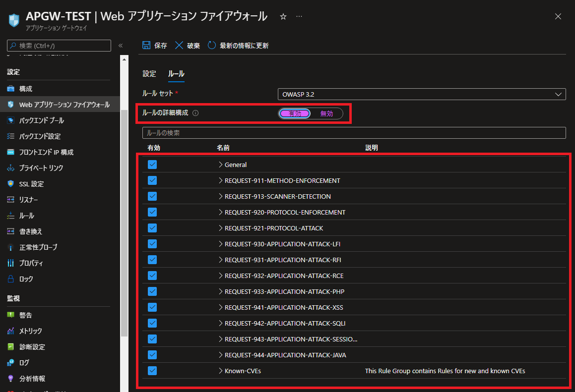Favorite the page with the star icon
575x392 pixels.
283,16
